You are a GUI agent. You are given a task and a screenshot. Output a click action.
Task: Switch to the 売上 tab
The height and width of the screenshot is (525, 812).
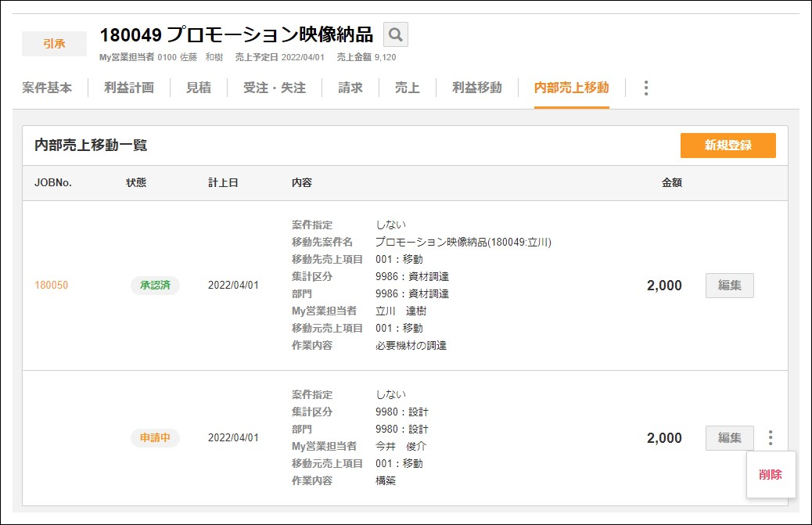[x=408, y=88]
